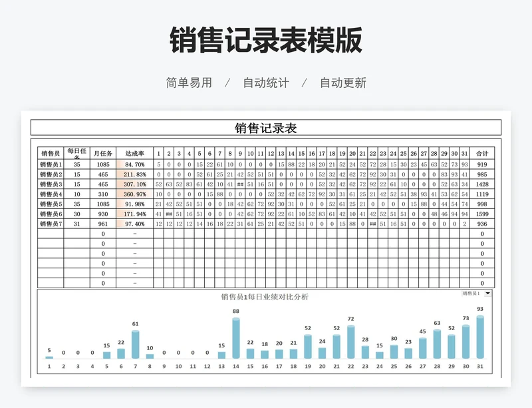Click the 84.70% achievement rate cell
This screenshot has width=532, height=408.
pyautogui.click(x=135, y=164)
